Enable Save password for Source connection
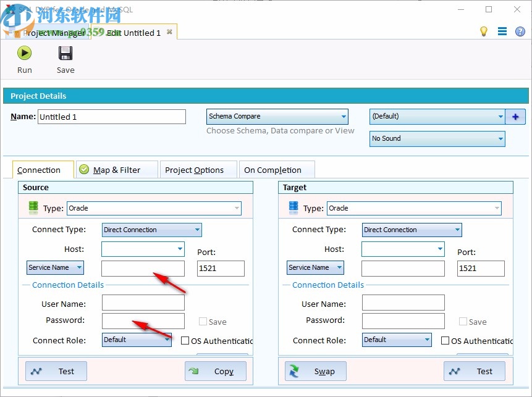The image size is (532, 397). tap(203, 322)
